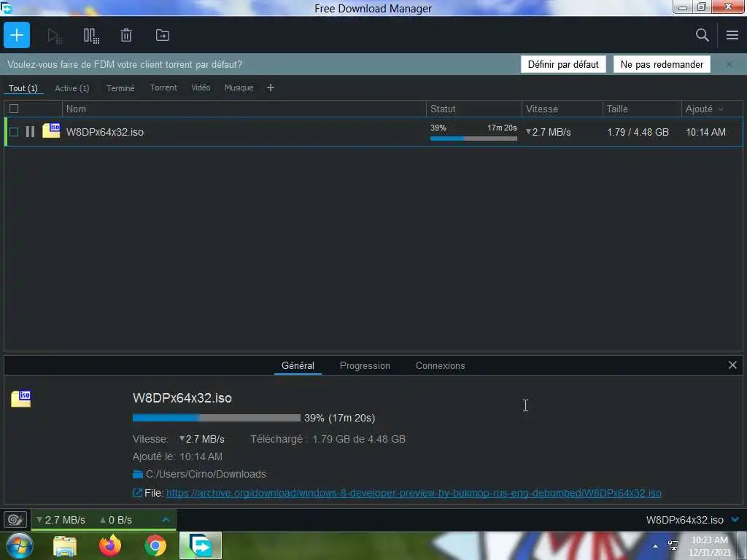Show hidden system tray icons
Image resolution: width=747 pixels, height=560 pixels.
coord(656,546)
